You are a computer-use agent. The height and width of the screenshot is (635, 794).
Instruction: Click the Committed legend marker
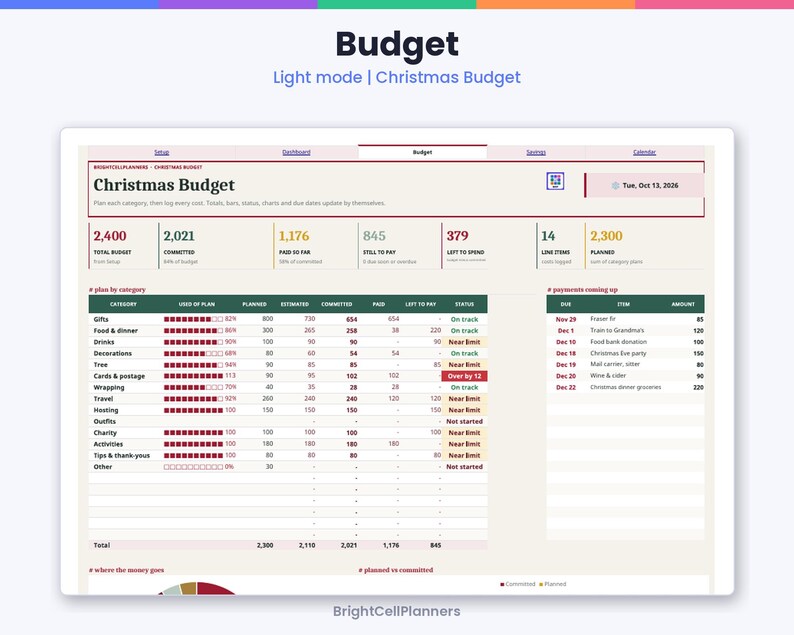pos(502,584)
